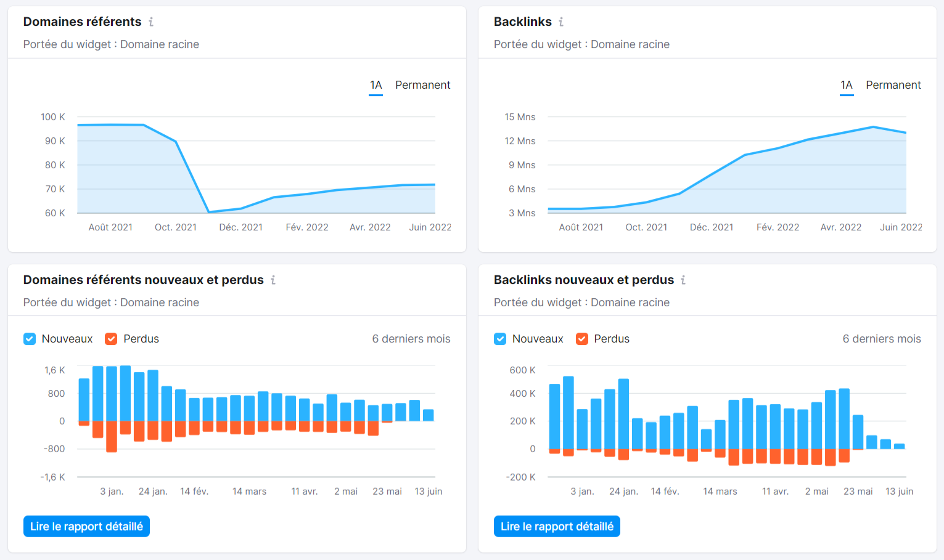Click the Août 2021 axis label on the Domaines référents chart
The width and height of the screenshot is (944, 560).
tap(110, 227)
